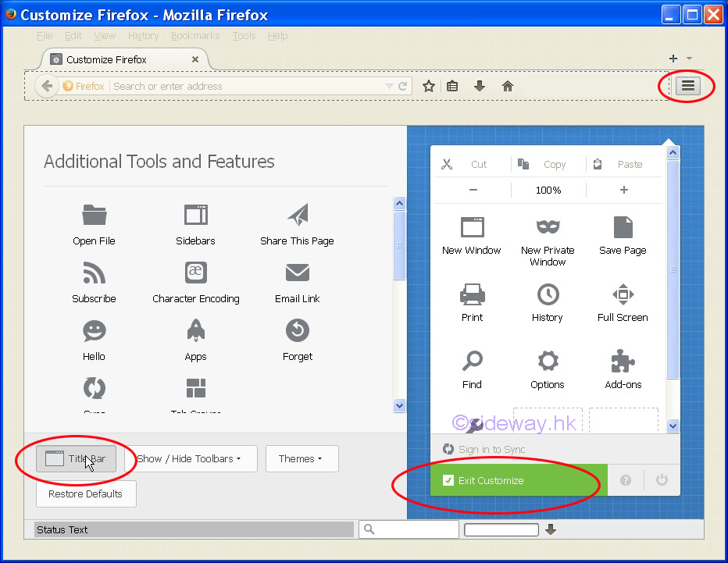Click Sign in to Sync
Viewport: 728px width, 563px height.
click(484, 449)
